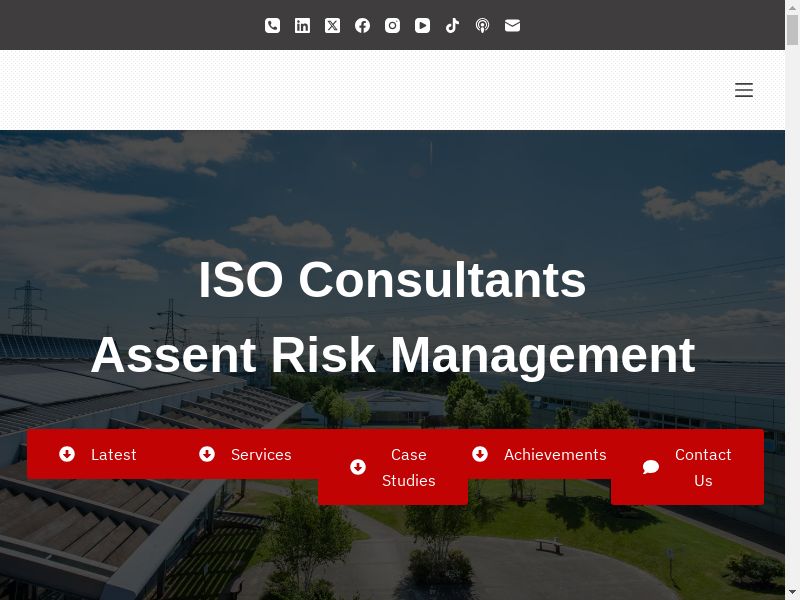This screenshot has width=800, height=600.
Task: Open the Instagram icon link
Action: [392, 26]
